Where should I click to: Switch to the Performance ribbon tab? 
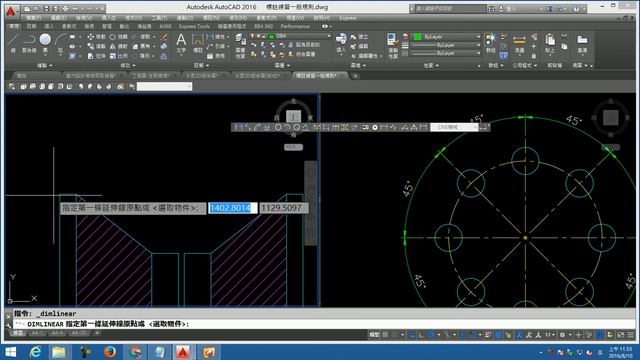pos(295,26)
